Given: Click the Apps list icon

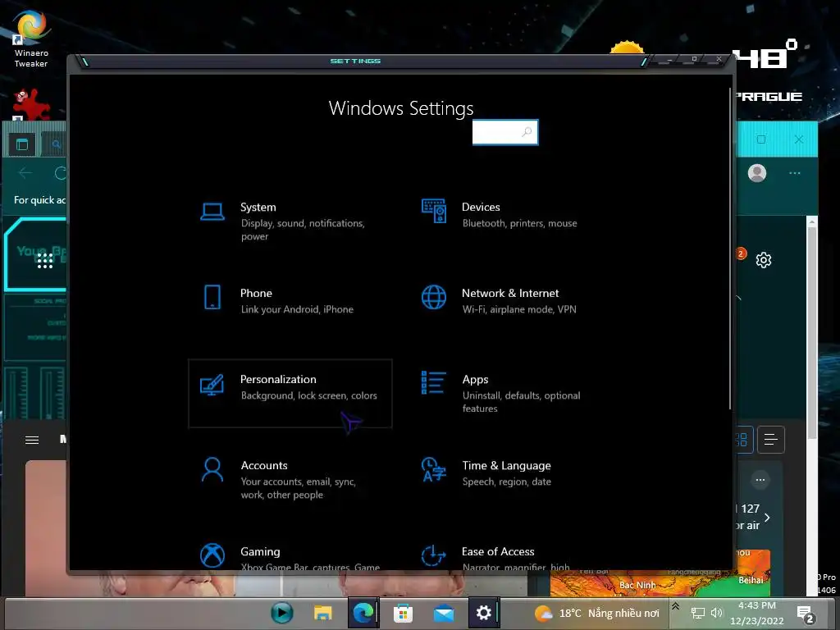Looking at the screenshot, I should 433,382.
